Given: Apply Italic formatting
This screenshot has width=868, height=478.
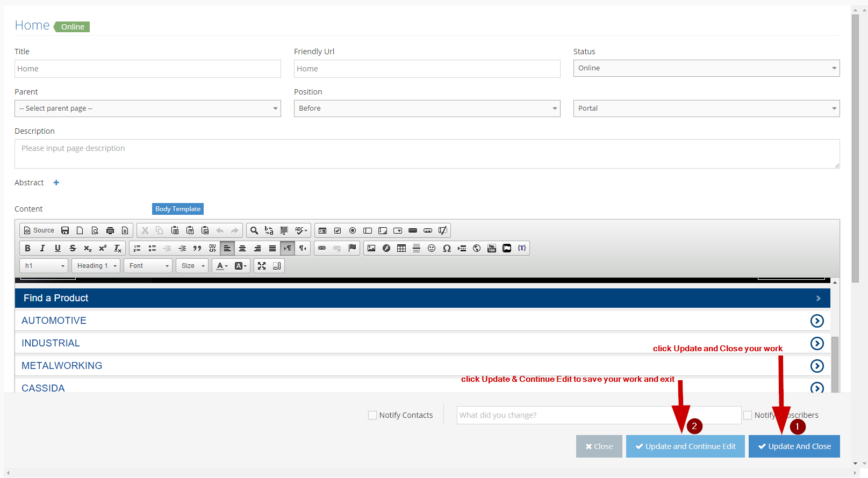Looking at the screenshot, I should pyautogui.click(x=42, y=248).
